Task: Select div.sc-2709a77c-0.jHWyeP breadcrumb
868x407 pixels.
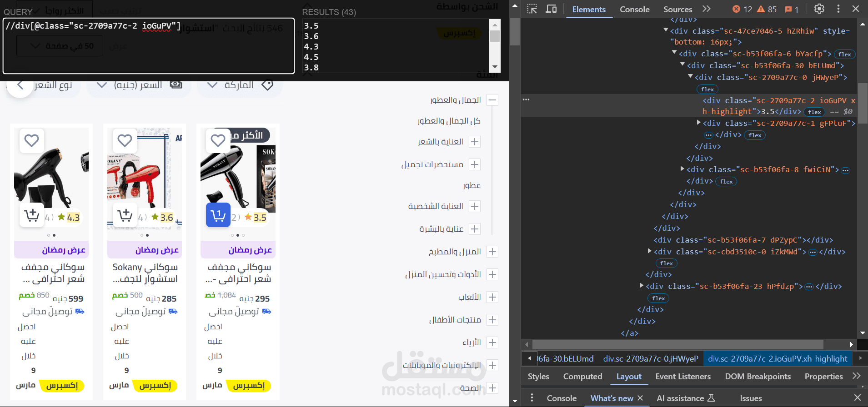Action: coord(651,358)
